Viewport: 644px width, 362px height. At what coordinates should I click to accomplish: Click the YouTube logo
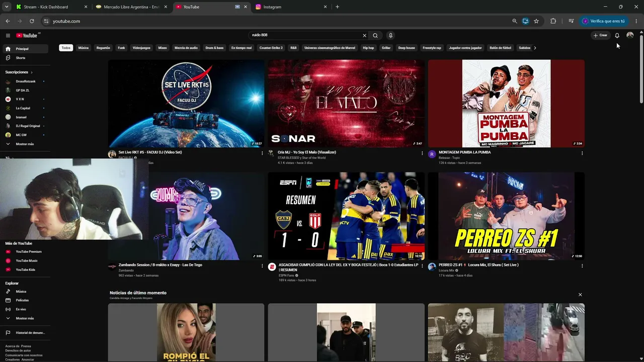27,35
